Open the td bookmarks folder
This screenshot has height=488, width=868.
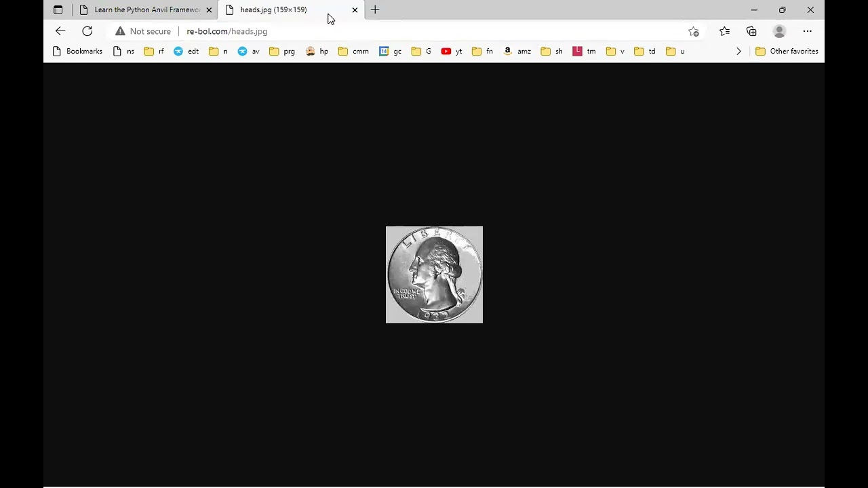[x=645, y=52]
